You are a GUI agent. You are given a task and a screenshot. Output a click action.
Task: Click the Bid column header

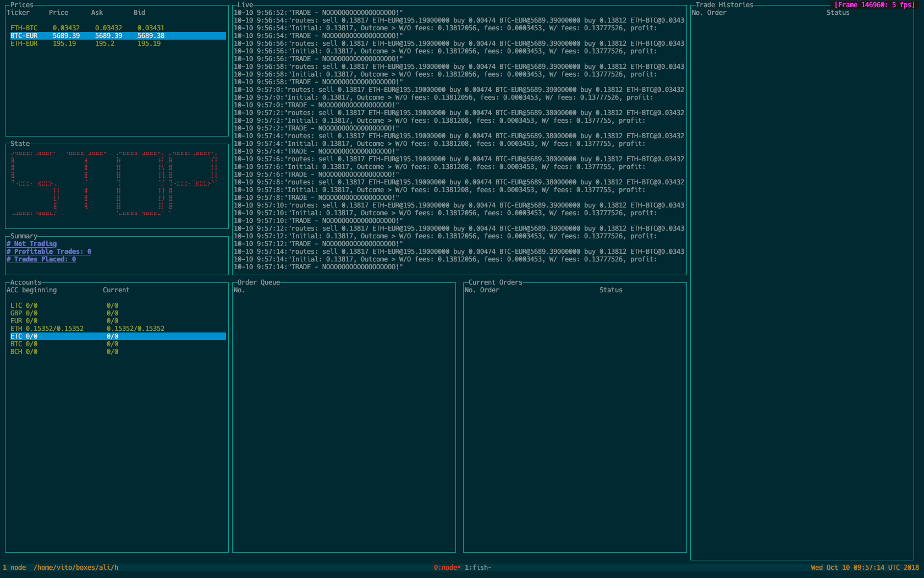(140, 13)
